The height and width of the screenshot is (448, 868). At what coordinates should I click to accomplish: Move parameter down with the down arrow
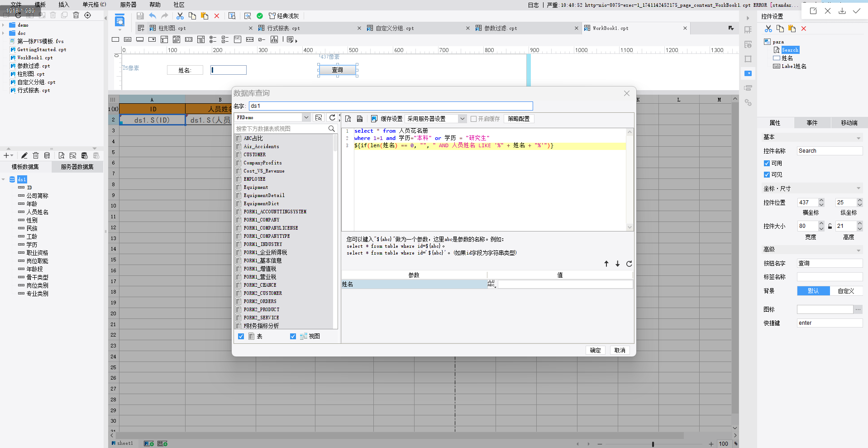[617, 264]
